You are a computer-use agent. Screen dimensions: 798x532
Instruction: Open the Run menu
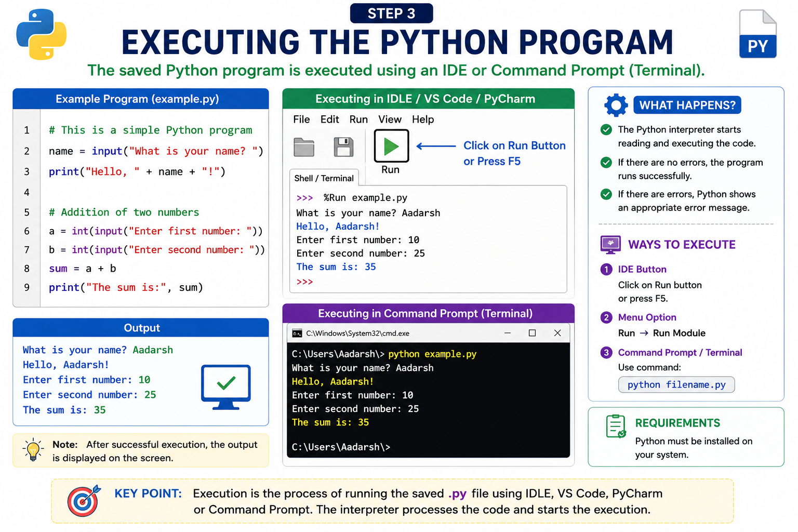pyautogui.click(x=358, y=119)
